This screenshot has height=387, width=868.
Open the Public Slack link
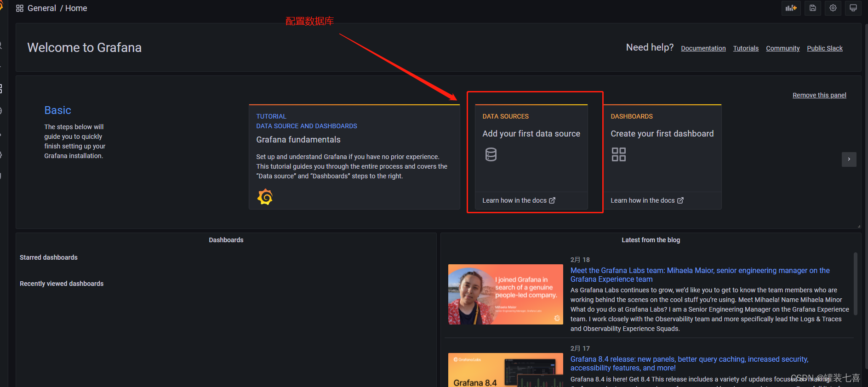(825, 48)
